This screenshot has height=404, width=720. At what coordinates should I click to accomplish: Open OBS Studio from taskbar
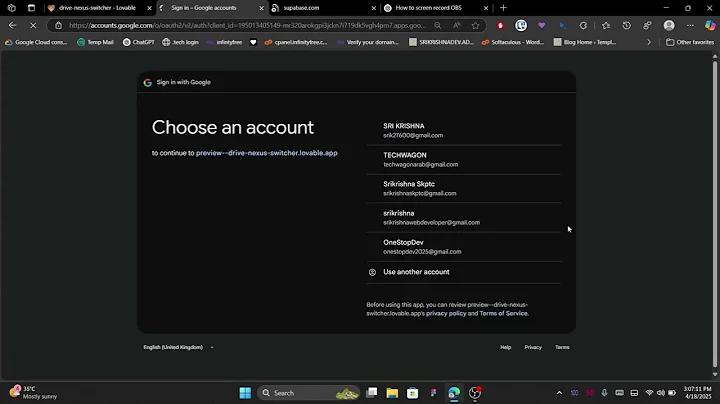tap(475, 393)
